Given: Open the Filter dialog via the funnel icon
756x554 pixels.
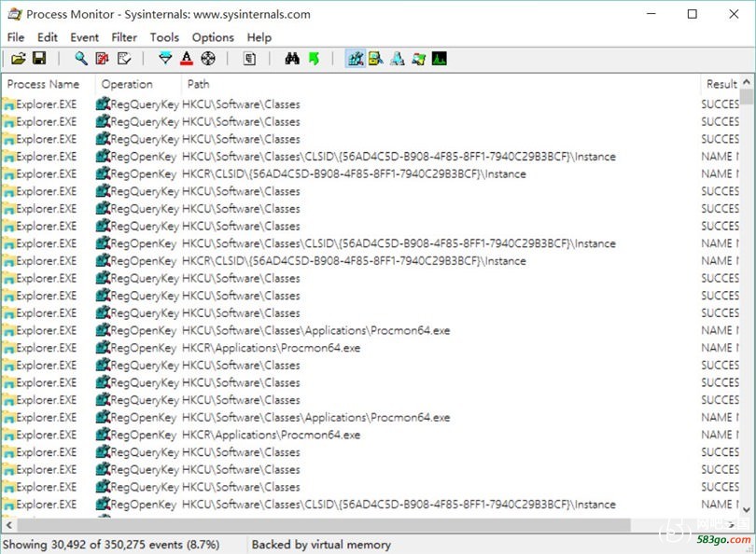Looking at the screenshot, I should click(165, 59).
